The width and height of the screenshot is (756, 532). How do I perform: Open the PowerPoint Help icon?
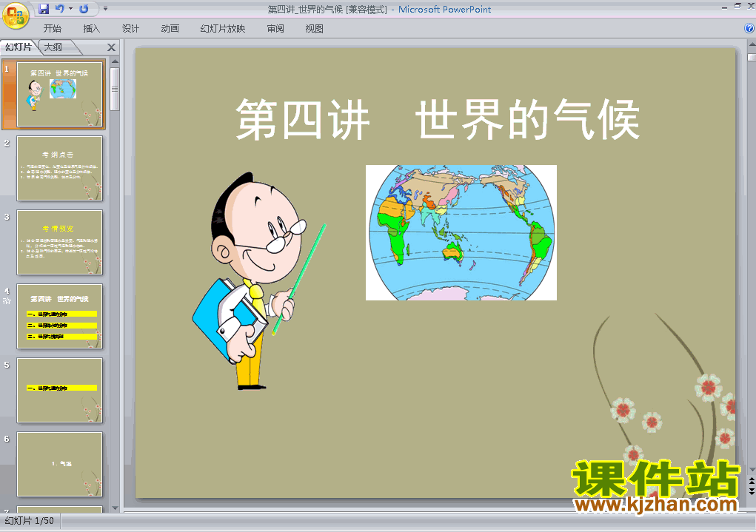(749, 28)
